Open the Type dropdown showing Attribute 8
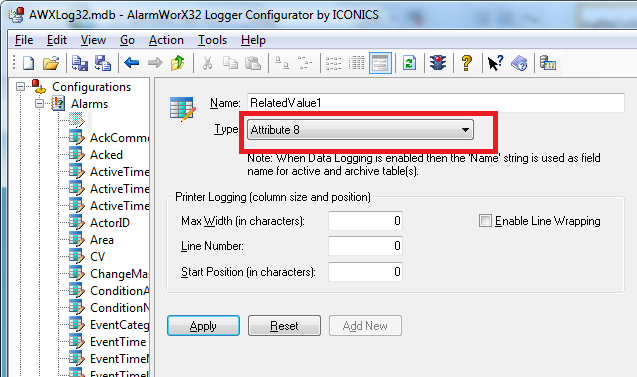The width and height of the screenshot is (637, 377). coord(360,130)
